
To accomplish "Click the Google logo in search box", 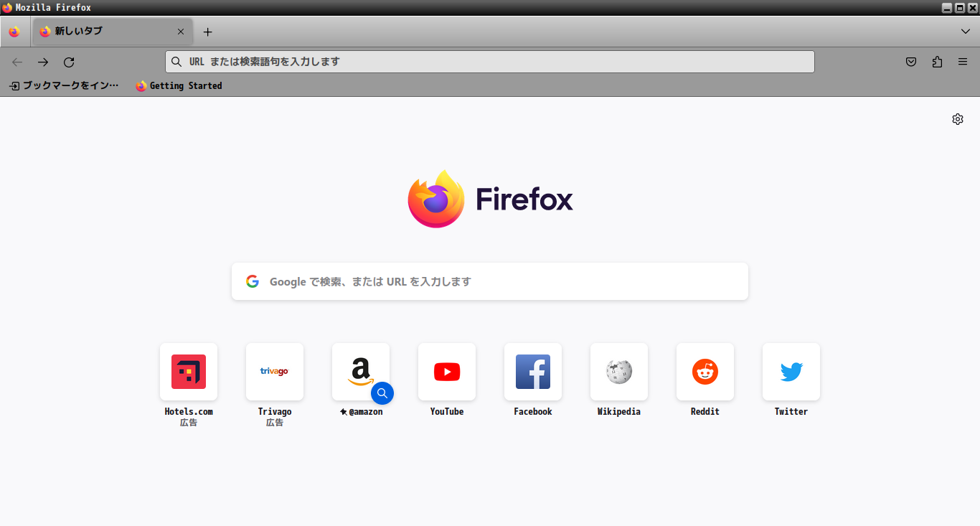I will (253, 281).
